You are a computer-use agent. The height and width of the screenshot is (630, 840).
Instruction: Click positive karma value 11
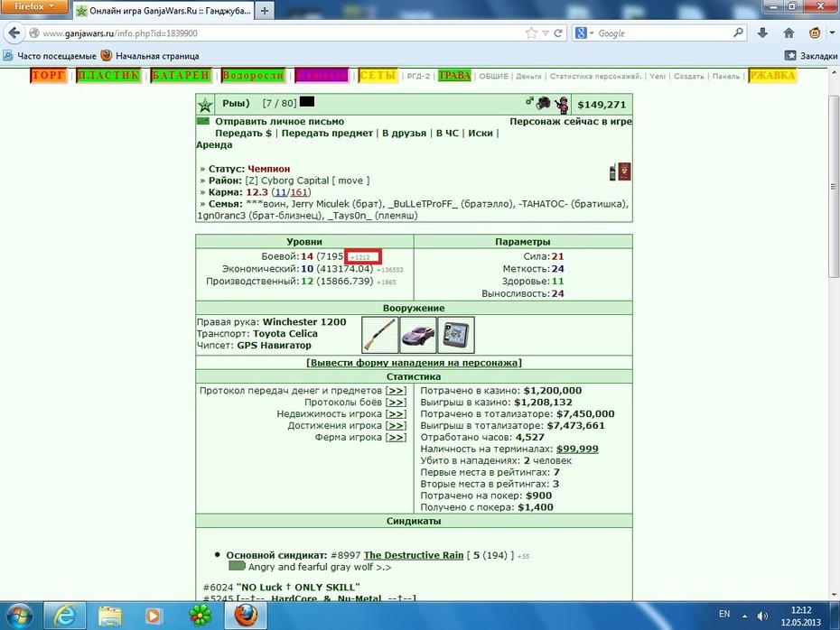point(281,192)
